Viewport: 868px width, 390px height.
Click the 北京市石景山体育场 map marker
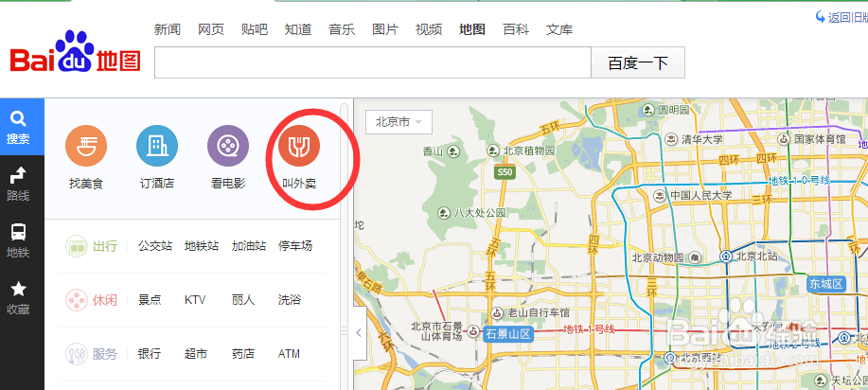tap(472, 331)
